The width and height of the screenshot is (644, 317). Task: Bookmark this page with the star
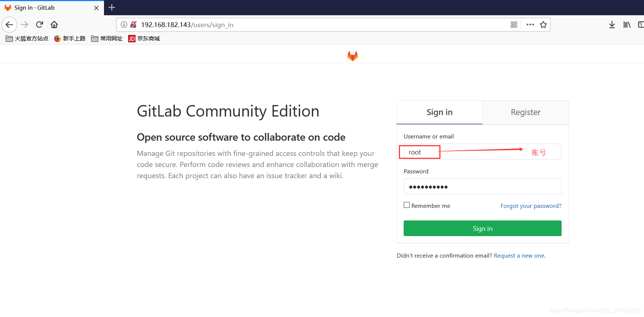(x=543, y=25)
